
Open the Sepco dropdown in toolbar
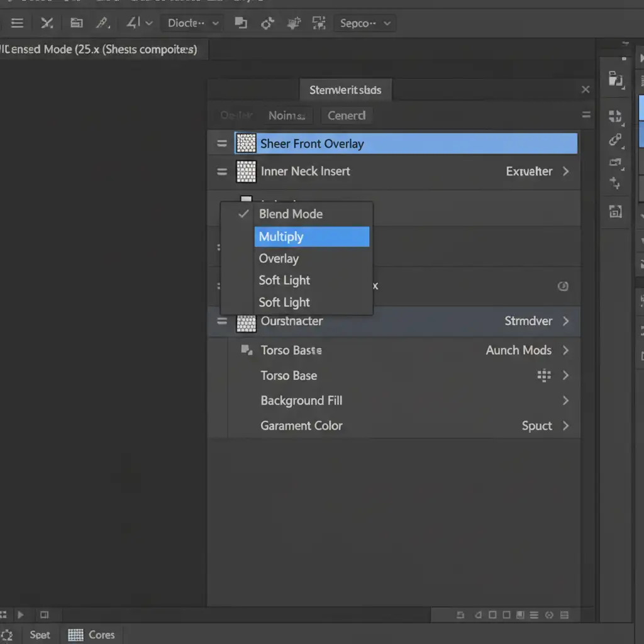365,23
